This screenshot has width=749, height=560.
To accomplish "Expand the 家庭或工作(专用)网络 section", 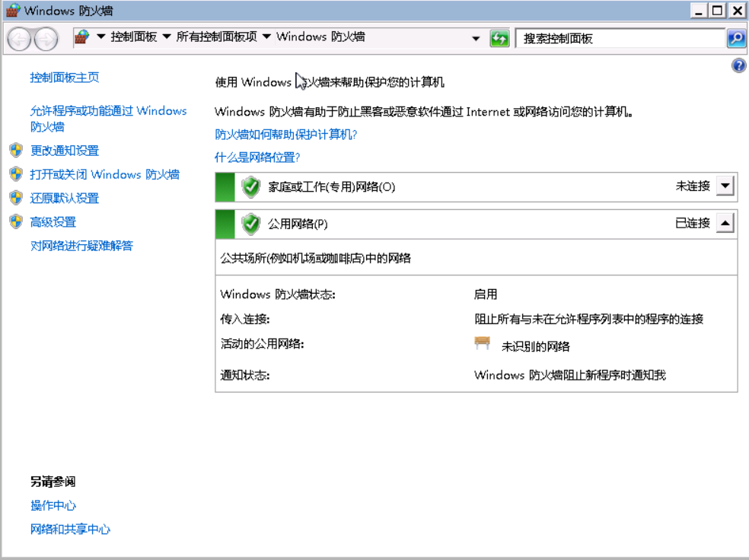I will coord(725,186).
